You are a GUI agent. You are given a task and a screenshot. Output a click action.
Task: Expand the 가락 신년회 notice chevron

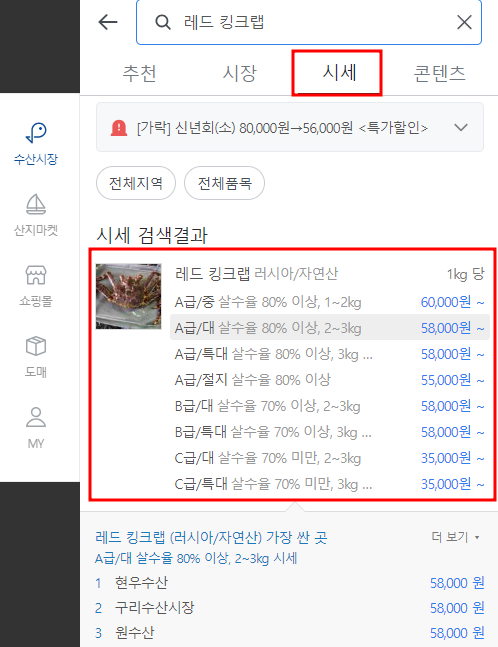pos(460,128)
